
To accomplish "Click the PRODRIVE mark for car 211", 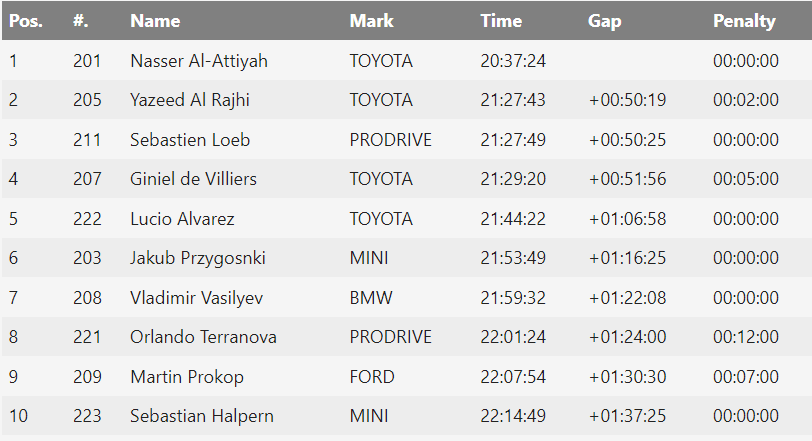I will tap(391, 140).
